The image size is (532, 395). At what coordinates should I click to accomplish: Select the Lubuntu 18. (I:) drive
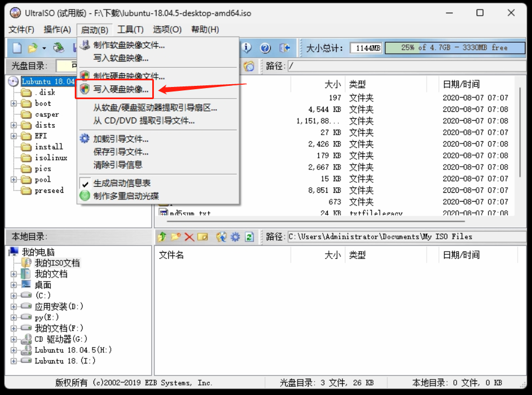click(65, 361)
